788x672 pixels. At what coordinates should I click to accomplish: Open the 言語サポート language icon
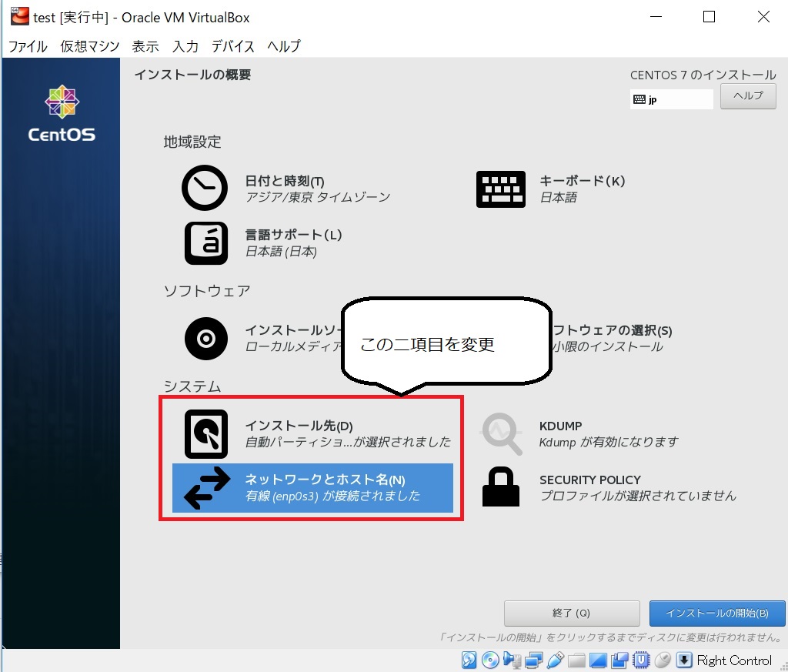point(206,243)
